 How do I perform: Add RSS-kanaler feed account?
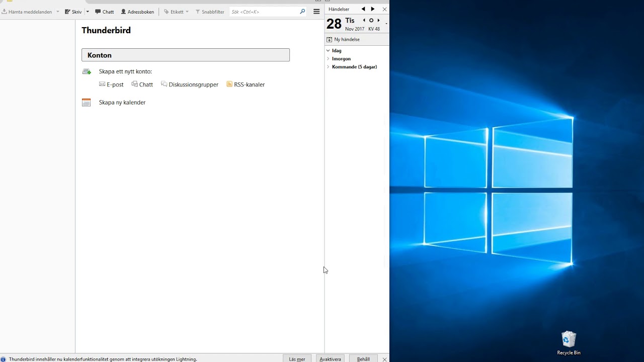(x=246, y=84)
